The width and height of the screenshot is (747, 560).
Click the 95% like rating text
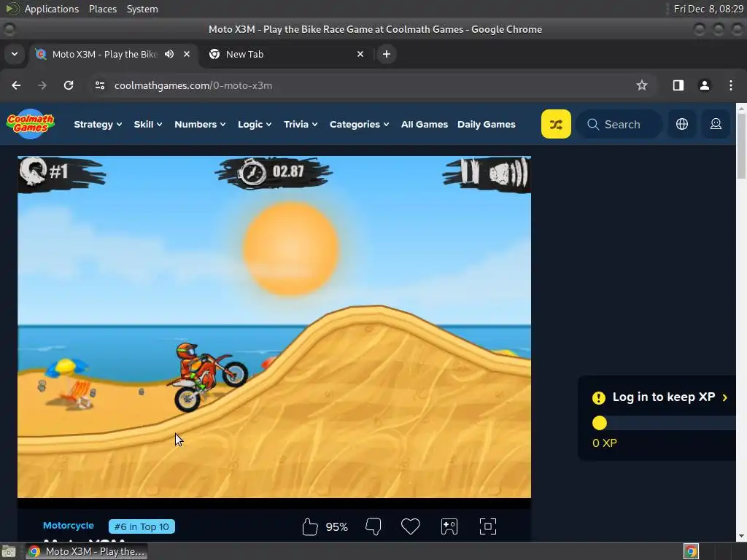click(x=336, y=527)
